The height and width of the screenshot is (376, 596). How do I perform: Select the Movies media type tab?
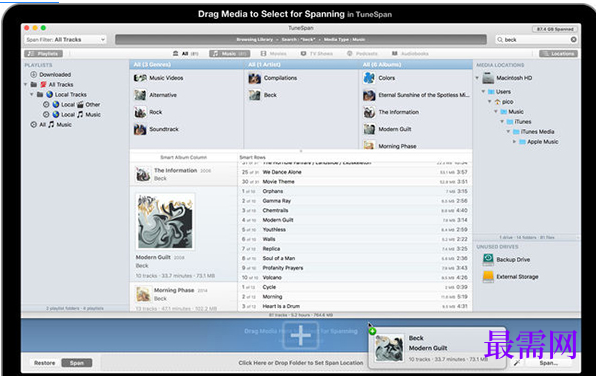(273, 54)
